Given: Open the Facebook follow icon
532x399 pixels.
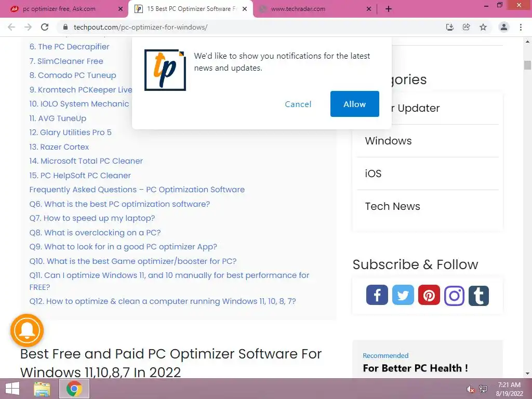Looking at the screenshot, I should point(377,295).
